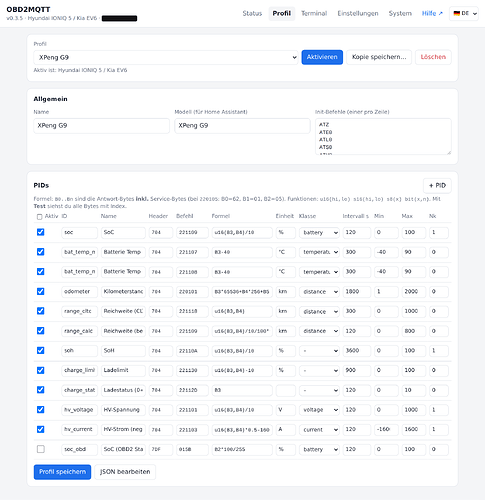Open JSON bearbeiten editor
The height and width of the screenshot is (500, 485).
point(125,472)
